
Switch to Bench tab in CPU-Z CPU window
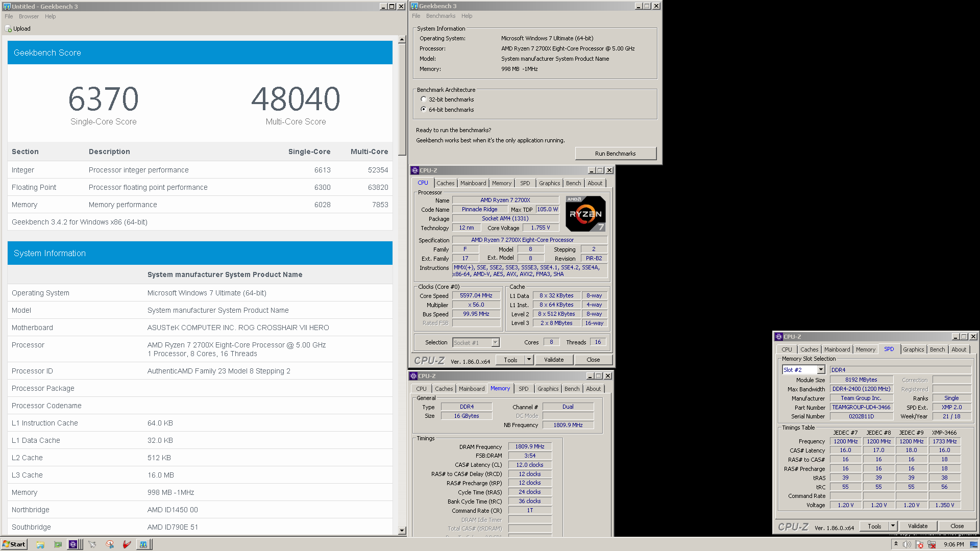[x=573, y=183]
